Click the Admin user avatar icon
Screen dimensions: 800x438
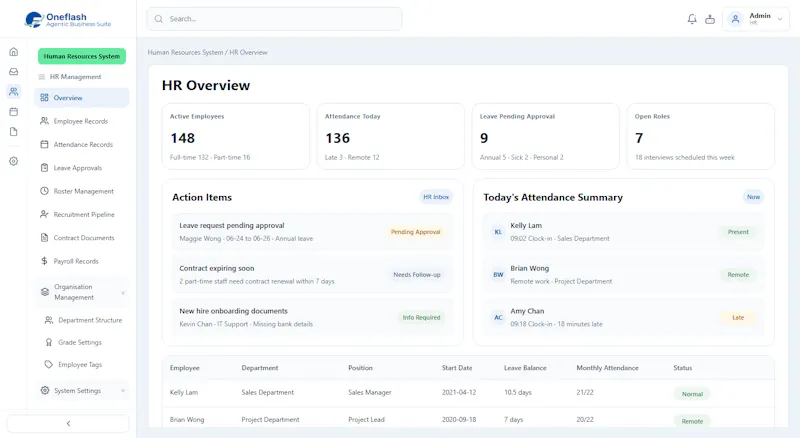(735, 19)
